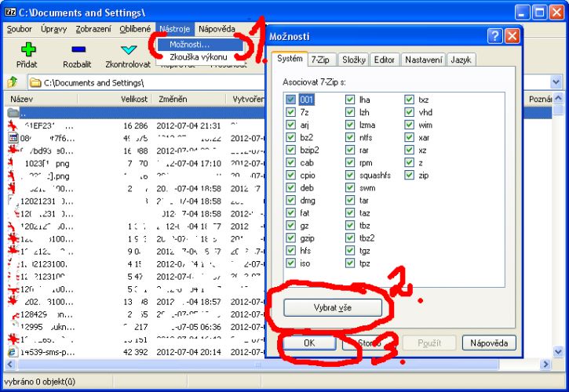Open the Soubor menu
The width and height of the screenshot is (569, 392).
(x=20, y=29)
